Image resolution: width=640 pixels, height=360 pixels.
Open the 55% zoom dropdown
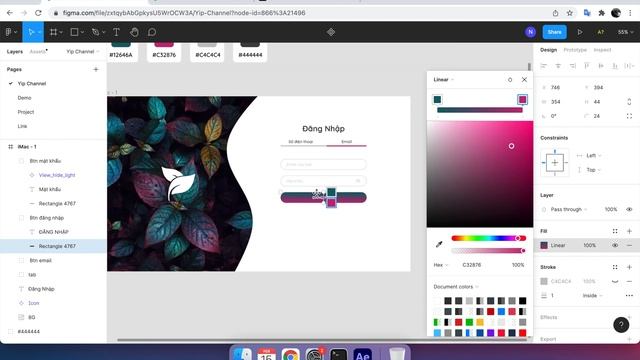[x=625, y=32]
